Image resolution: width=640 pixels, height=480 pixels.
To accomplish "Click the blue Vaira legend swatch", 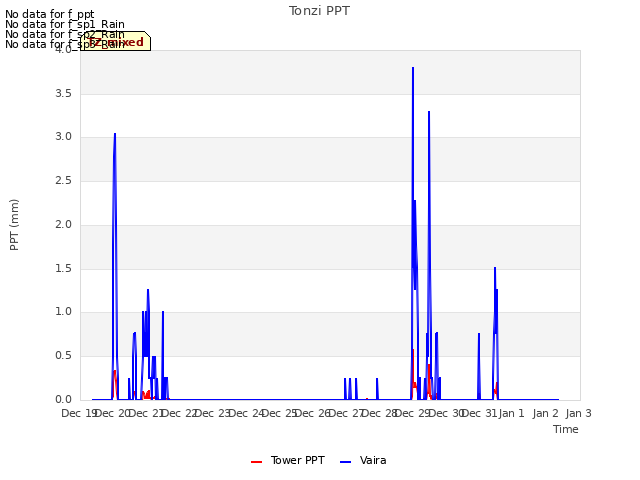I will pyautogui.click(x=345, y=462).
